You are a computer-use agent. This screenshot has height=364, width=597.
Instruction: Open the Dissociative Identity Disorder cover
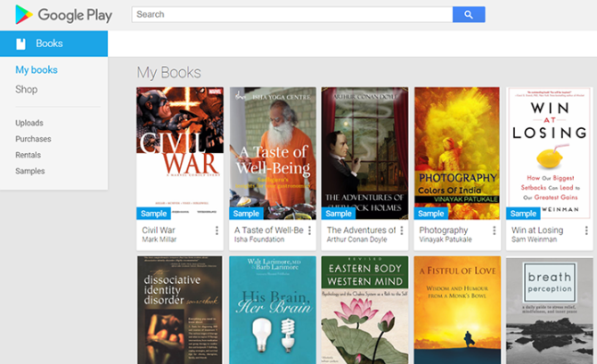pos(180,310)
